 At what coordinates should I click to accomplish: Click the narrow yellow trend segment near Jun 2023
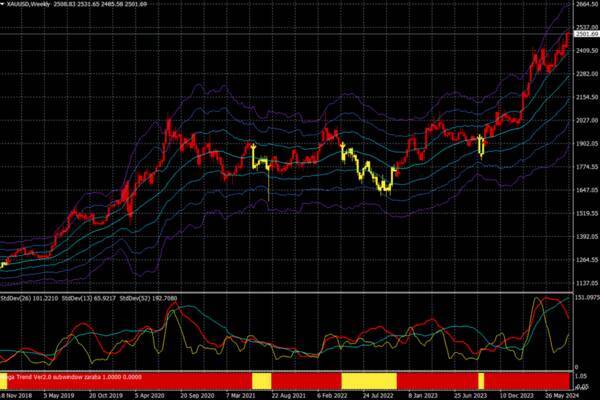481,381
